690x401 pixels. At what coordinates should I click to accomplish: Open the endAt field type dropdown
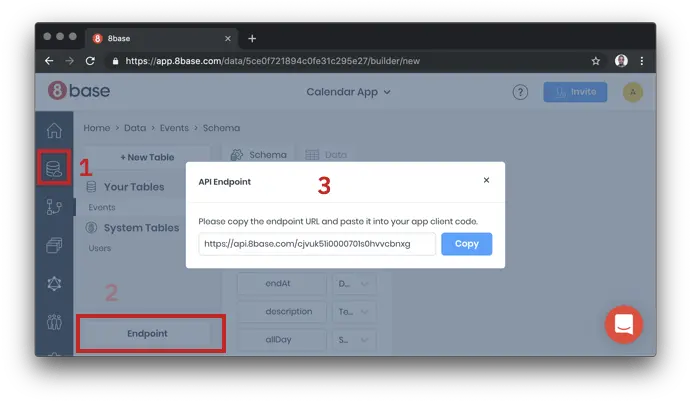click(354, 284)
